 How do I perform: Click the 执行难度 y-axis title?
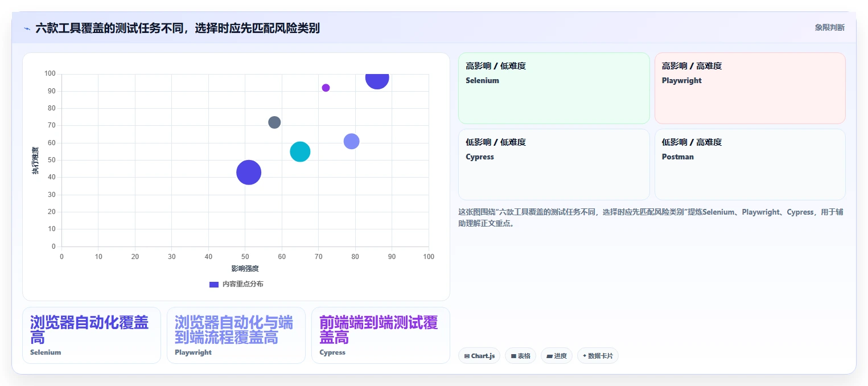coord(35,160)
